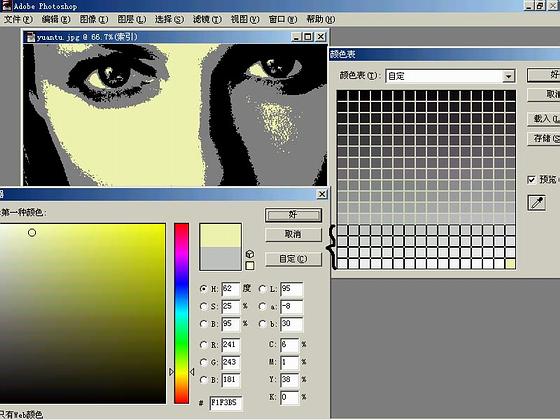Select the S saturation radio button

(204, 306)
